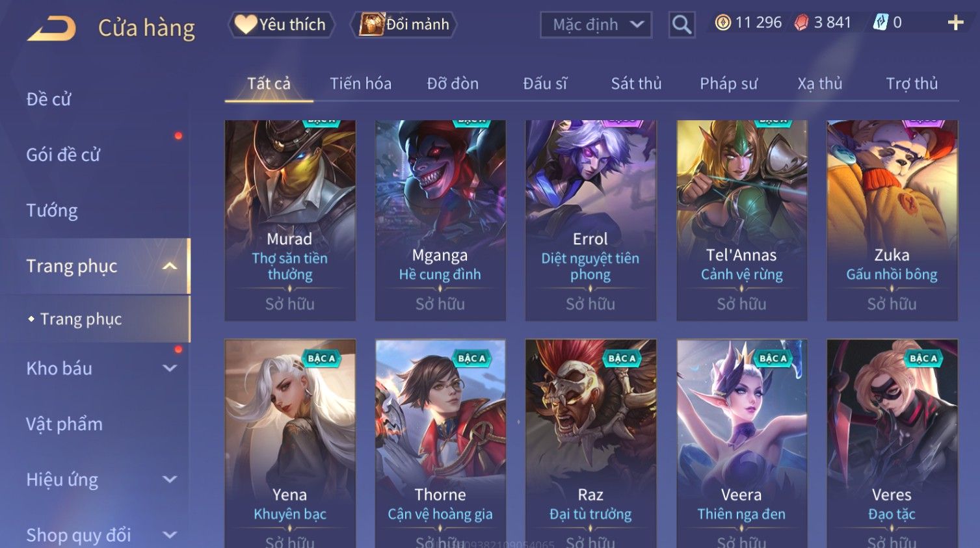Expand the Kho báu sidebar section

point(170,368)
